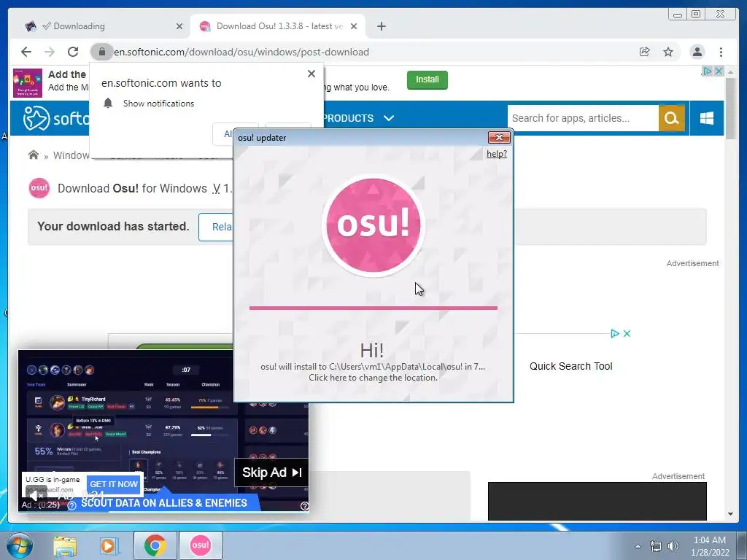Click the taskbar clock showing 1:04 AM
The width and height of the screenshot is (747, 560).
coord(710,546)
